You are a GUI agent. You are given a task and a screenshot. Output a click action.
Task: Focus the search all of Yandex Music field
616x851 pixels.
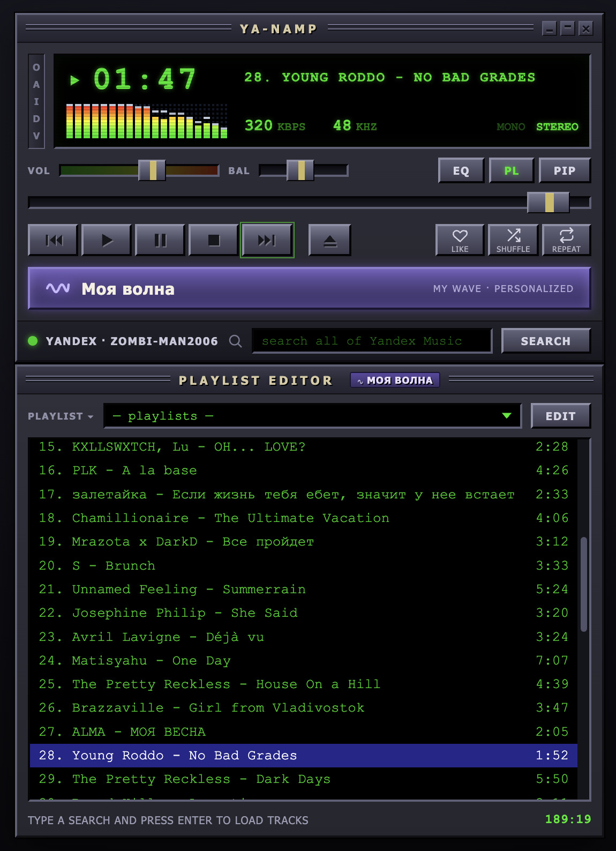(372, 341)
